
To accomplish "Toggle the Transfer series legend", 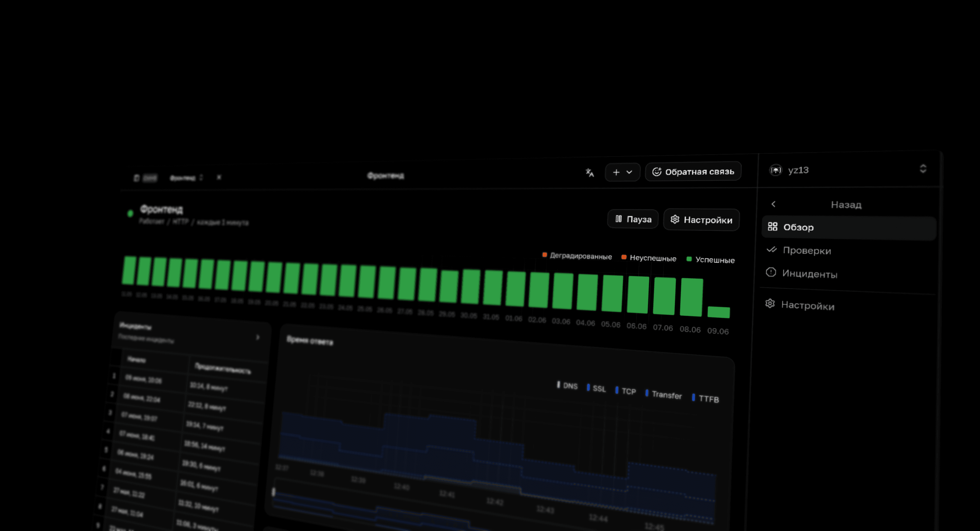I will tap(664, 394).
